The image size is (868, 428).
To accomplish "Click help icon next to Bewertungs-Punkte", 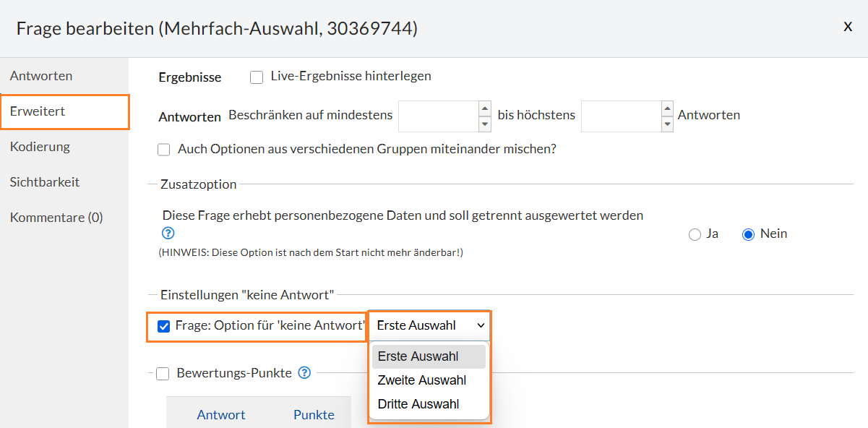I will (304, 373).
